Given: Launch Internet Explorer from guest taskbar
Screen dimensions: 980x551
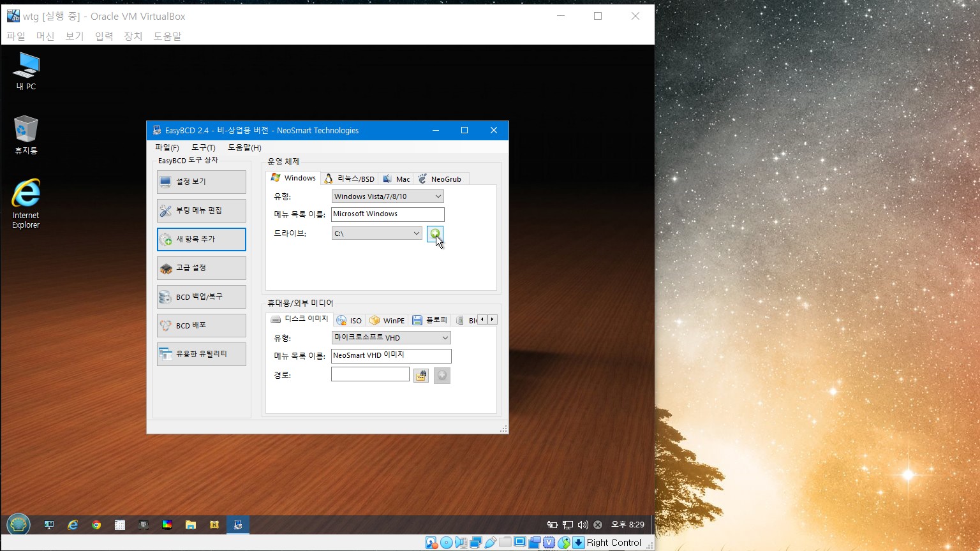Looking at the screenshot, I should pyautogui.click(x=73, y=525).
